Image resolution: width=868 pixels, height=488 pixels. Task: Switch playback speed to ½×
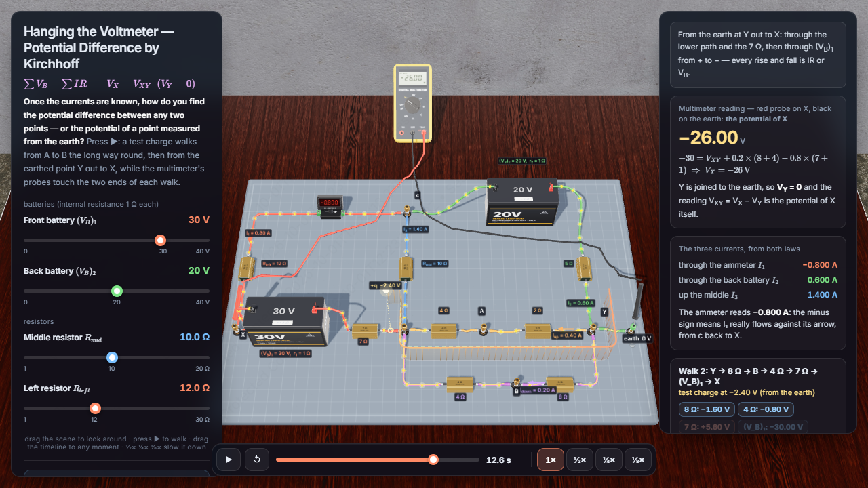tap(579, 460)
